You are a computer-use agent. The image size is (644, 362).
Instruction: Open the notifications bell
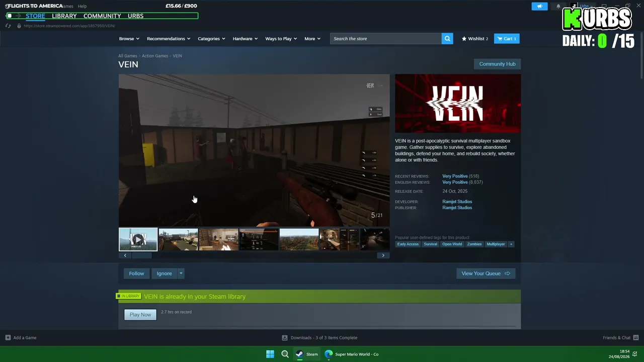coord(558,7)
